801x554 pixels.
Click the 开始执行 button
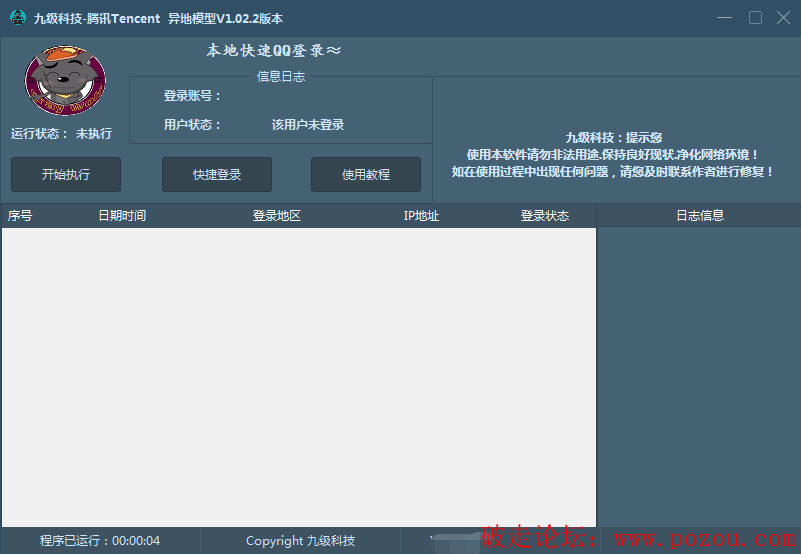(66, 174)
